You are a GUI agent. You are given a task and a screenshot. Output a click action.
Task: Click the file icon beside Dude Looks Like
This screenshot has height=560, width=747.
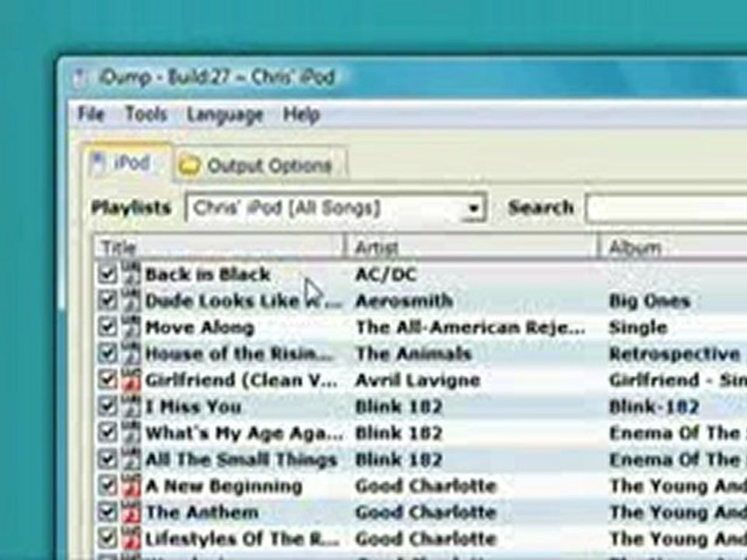[131, 300]
